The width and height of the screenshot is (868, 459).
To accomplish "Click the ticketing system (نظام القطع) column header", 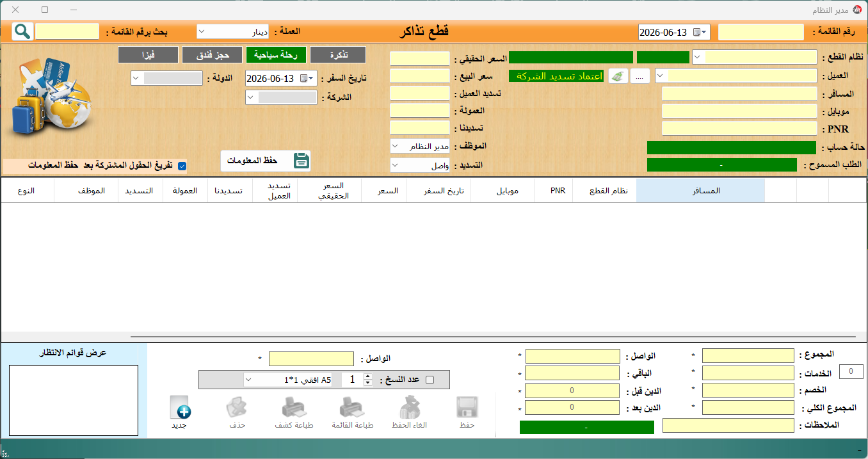I will [604, 191].
